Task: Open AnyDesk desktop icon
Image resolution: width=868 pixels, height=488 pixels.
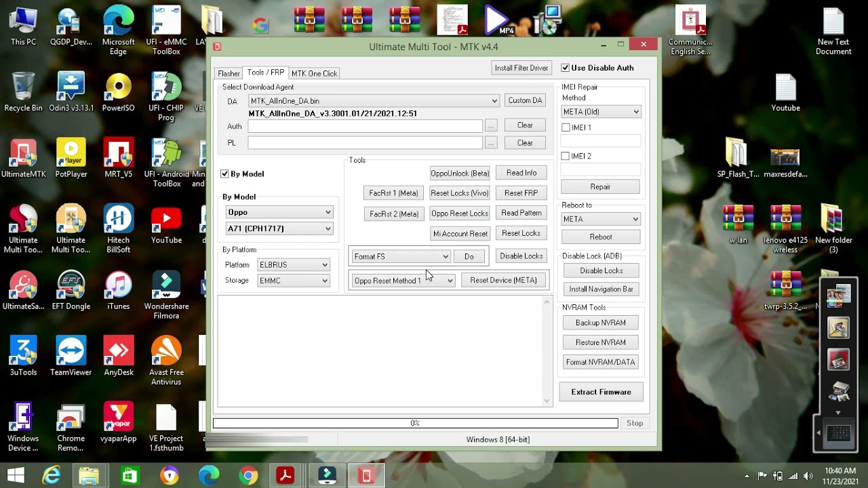Action: 119,357
